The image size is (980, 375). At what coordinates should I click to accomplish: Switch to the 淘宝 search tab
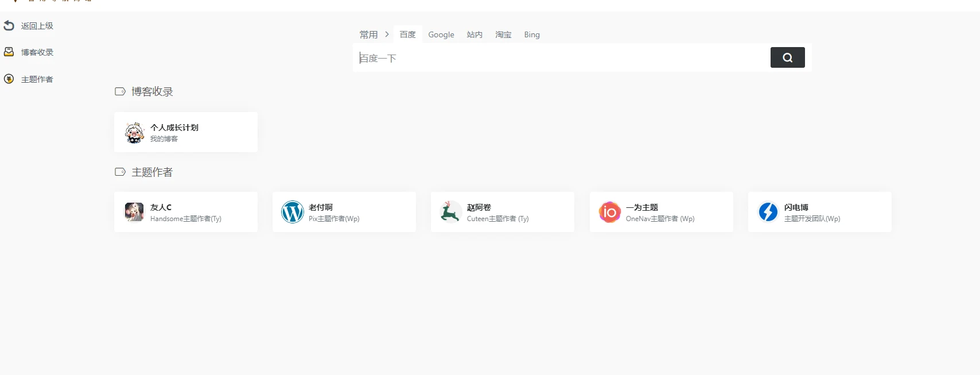pyautogui.click(x=503, y=34)
